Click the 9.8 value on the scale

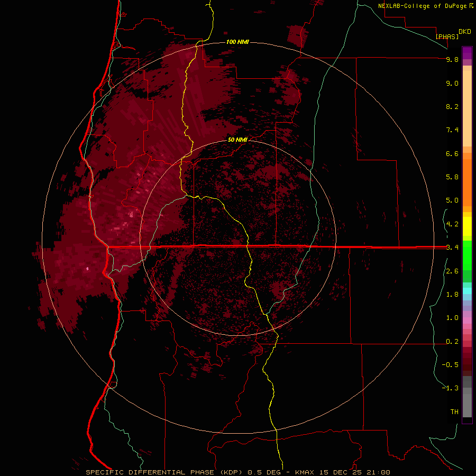click(x=452, y=59)
